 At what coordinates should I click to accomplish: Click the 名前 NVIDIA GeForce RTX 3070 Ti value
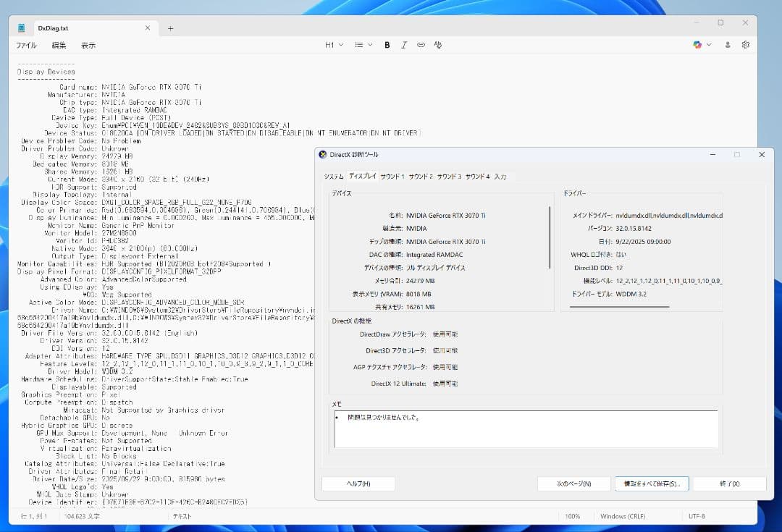(x=446, y=216)
